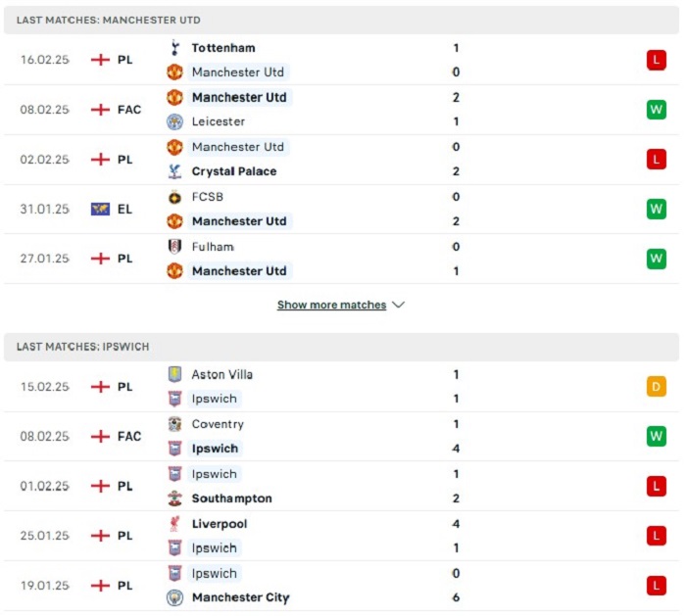Open the 31.01.25 FCSB match row
The width and height of the screenshot is (686, 616).
[x=341, y=210]
